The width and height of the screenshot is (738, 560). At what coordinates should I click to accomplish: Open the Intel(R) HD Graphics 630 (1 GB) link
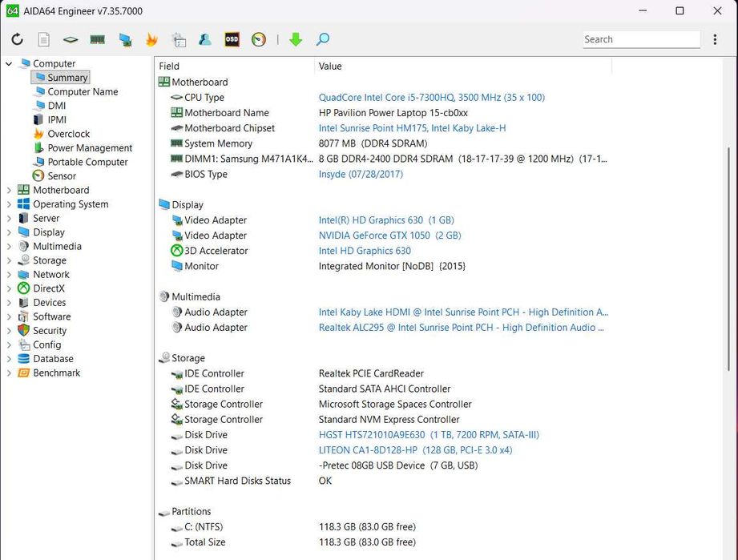point(386,220)
